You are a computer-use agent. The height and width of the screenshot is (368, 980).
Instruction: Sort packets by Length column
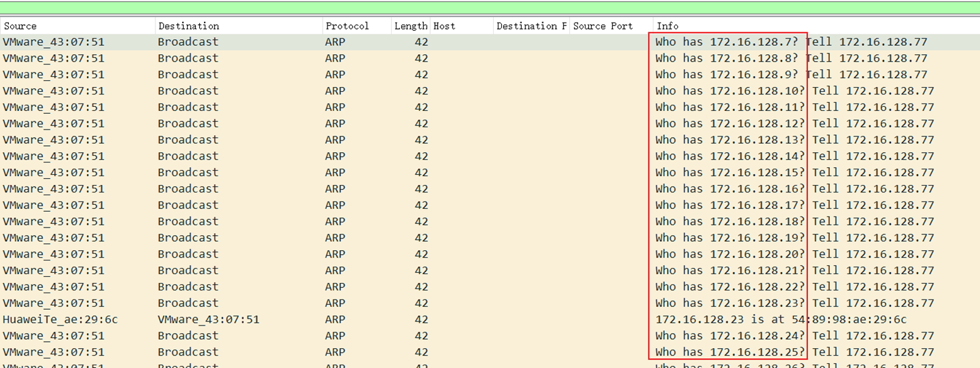pos(410,26)
